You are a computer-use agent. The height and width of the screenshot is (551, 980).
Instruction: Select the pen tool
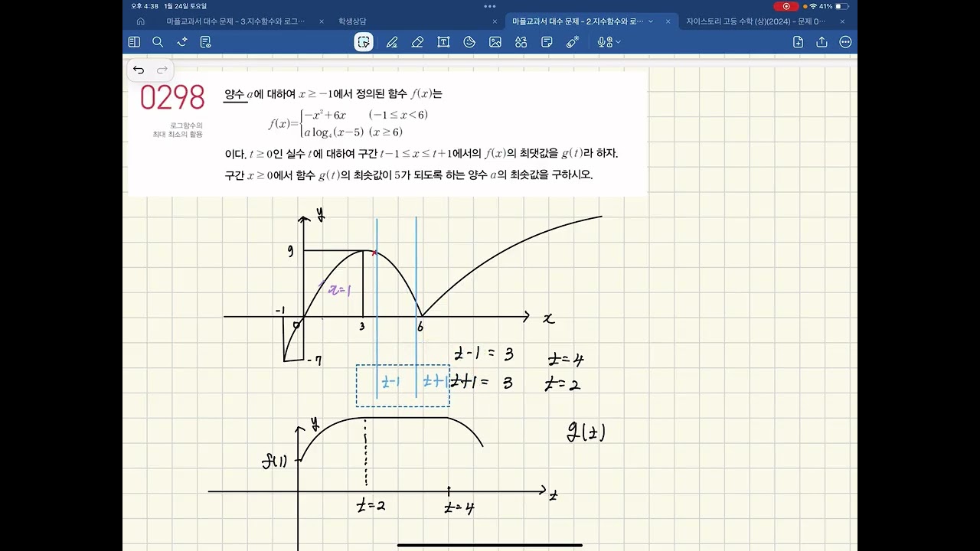coord(391,42)
